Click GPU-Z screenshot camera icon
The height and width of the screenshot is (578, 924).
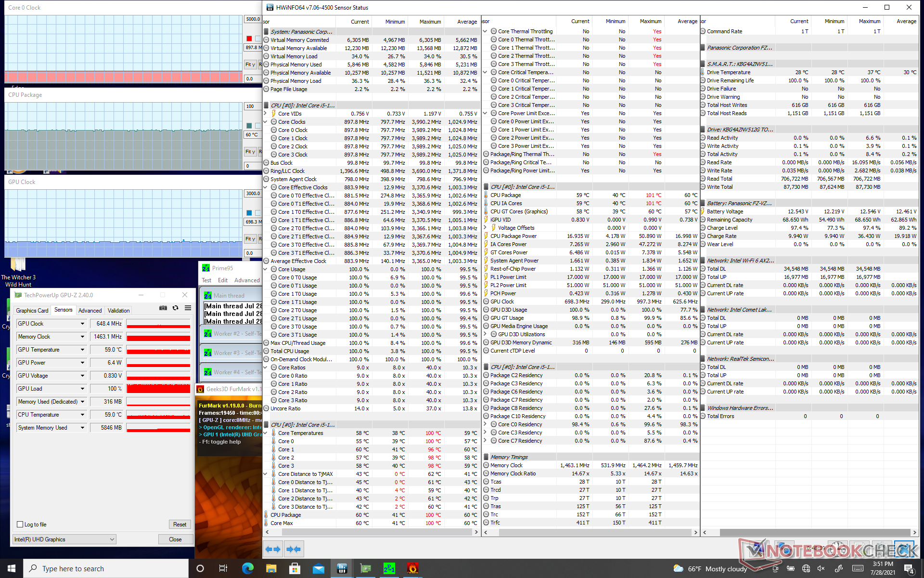point(163,308)
